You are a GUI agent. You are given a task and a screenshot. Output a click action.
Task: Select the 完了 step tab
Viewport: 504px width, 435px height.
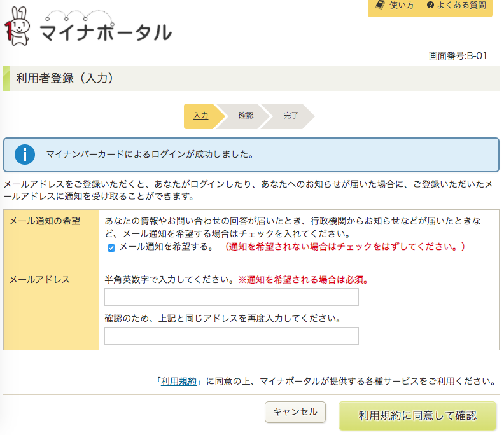coord(291,116)
